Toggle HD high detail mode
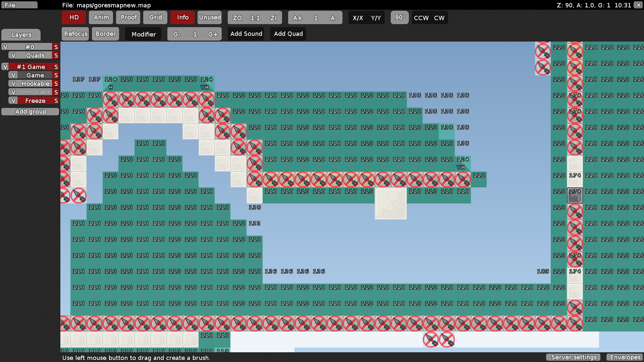Screen dimensions: 644x362 click(x=74, y=17)
